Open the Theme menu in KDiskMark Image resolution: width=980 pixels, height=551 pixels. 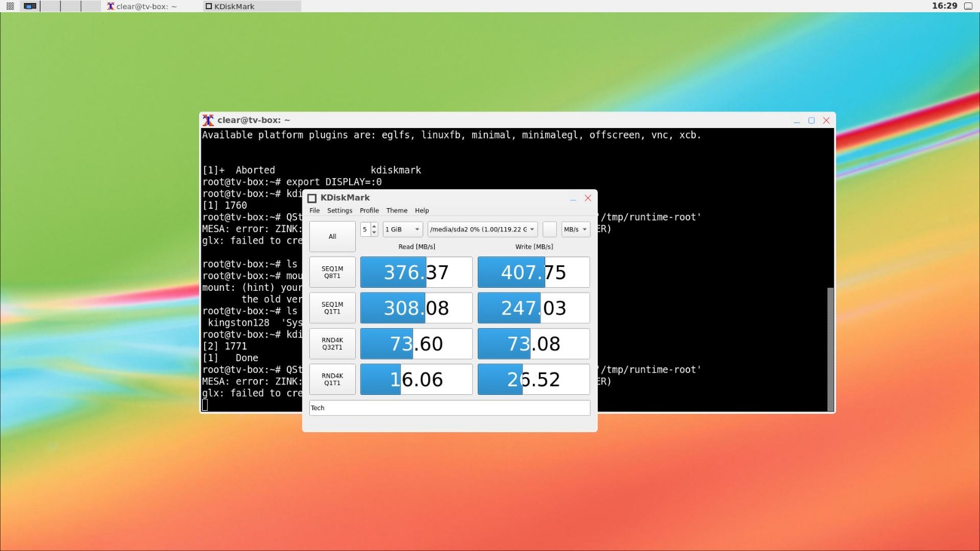tap(397, 211)
